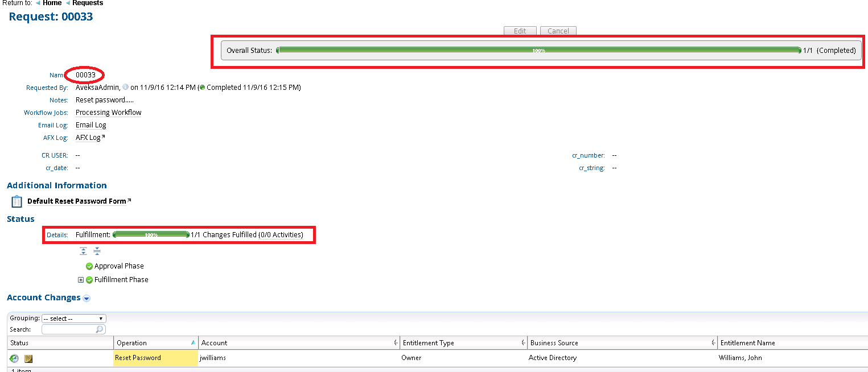Image resolution: width=868 pixels, height=372 pixels.
Task: Click the yellow note icon in jwilliams row
Action: click(x=28, y=358)
